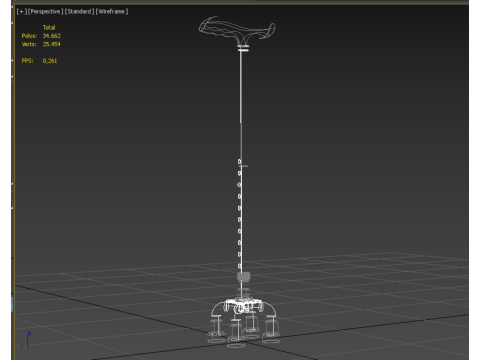Open the Wireframe display mode menu
Image resolution: width=480 pixels, height=360 pixels.
[x=112, y=12]
